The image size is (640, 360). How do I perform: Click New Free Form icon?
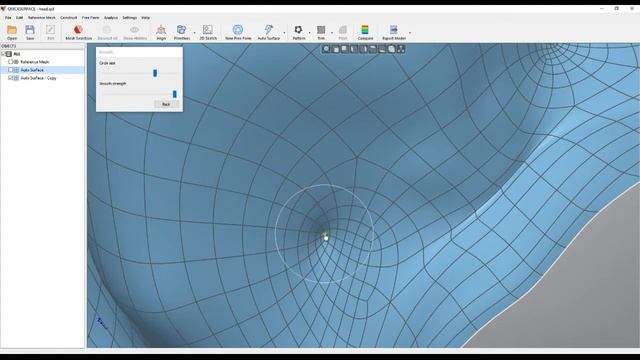coord(238,30)
